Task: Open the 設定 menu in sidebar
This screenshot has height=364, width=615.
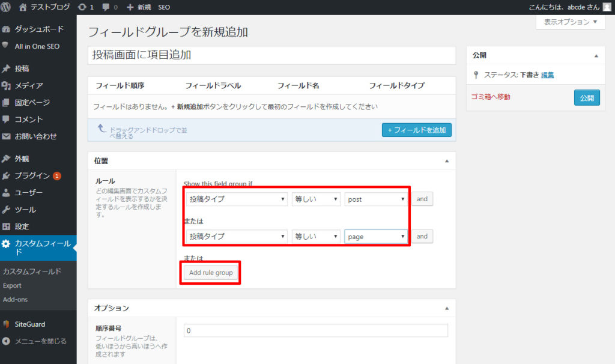Action: 22,226
